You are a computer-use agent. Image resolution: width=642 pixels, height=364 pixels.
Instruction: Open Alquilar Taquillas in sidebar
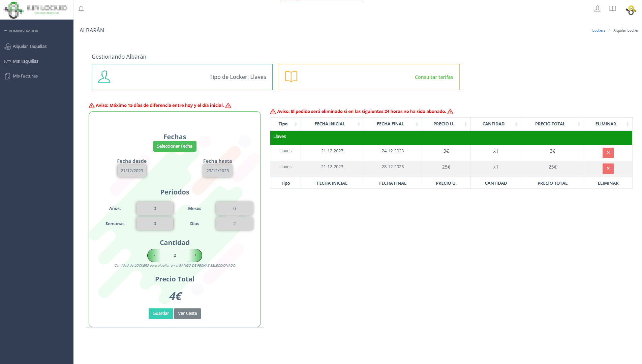30,47
